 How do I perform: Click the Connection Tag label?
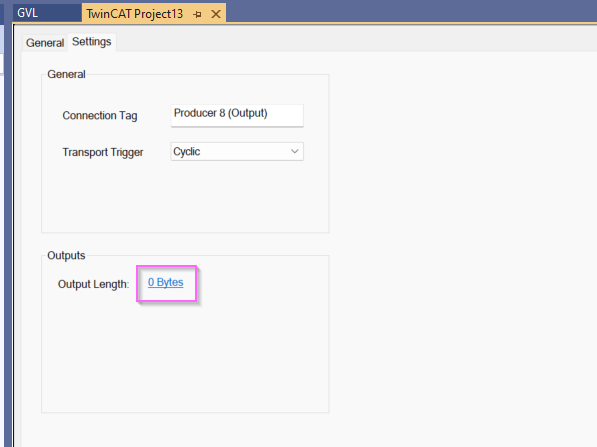[x=100, y=115]
